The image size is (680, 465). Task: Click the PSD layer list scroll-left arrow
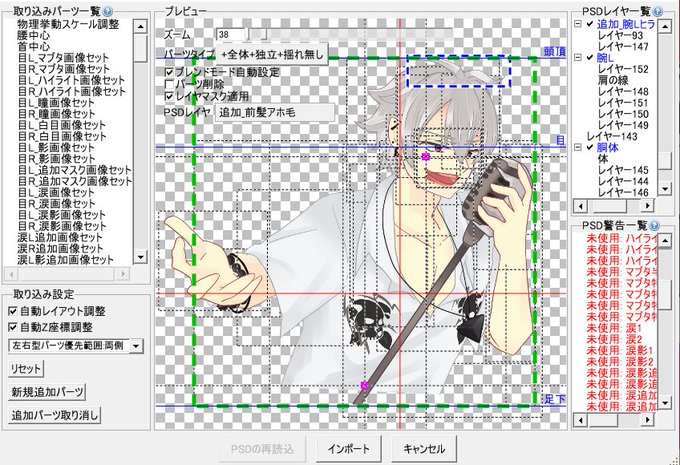(x=580, y=205)
